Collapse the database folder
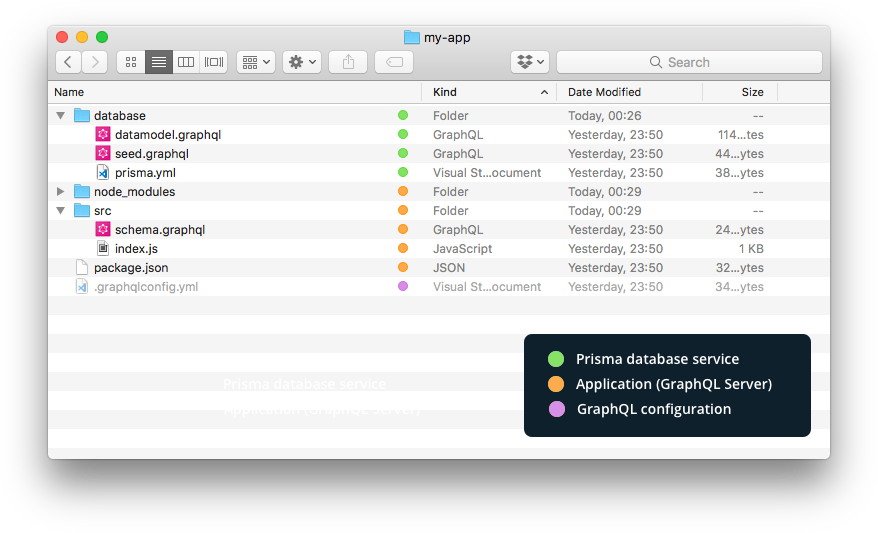 pyautogui.click(x=60, y=116)
